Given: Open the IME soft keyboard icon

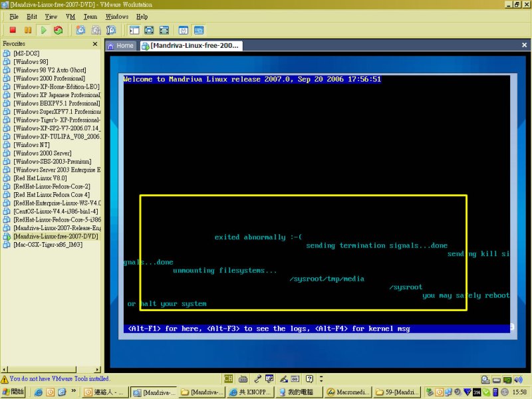Looking at the screenshot, I should pos(243,378).
